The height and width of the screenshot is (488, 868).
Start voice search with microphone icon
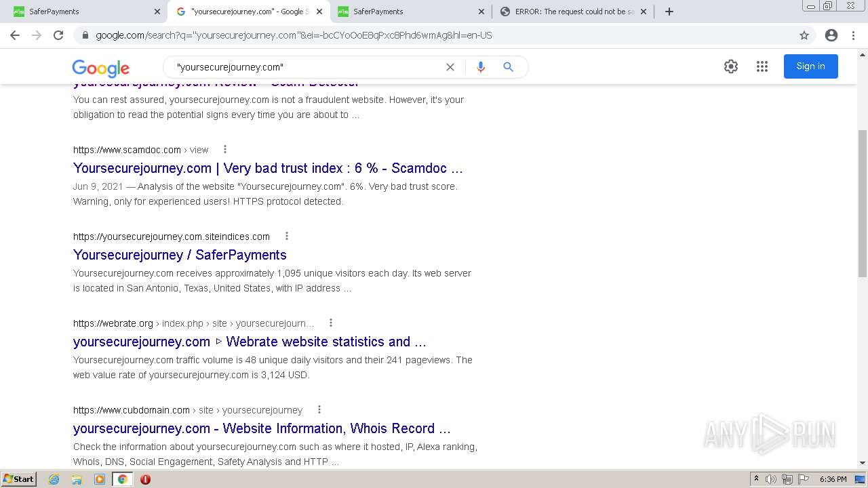[481, 67]
